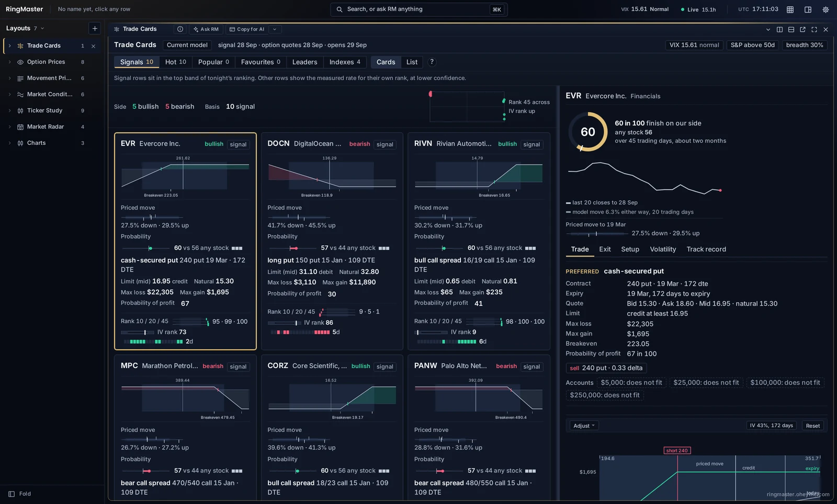
Task: Expand the Trade Cards tree row
Action: 9,46
